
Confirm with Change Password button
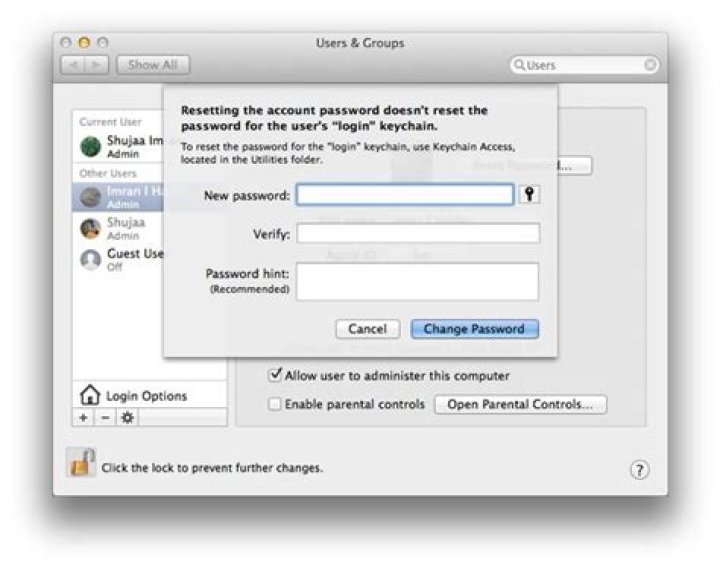point(474,329)
